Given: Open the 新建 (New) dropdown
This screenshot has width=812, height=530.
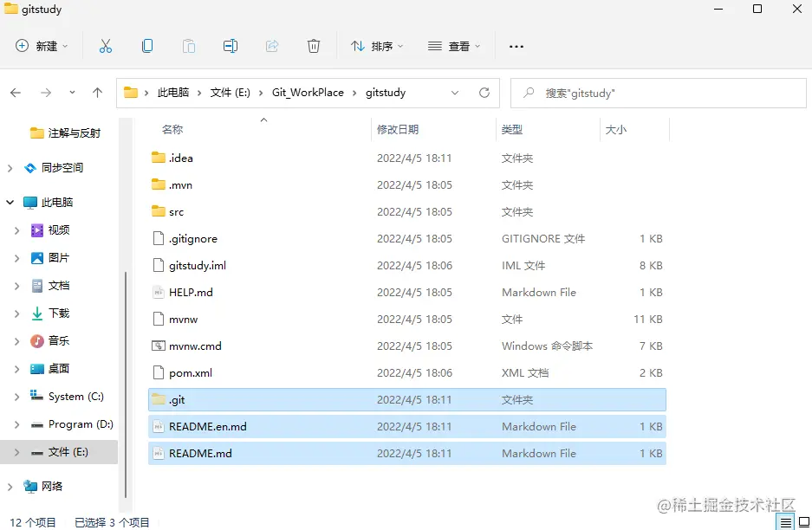Looking at the screenshot, I should click(41, 47).
